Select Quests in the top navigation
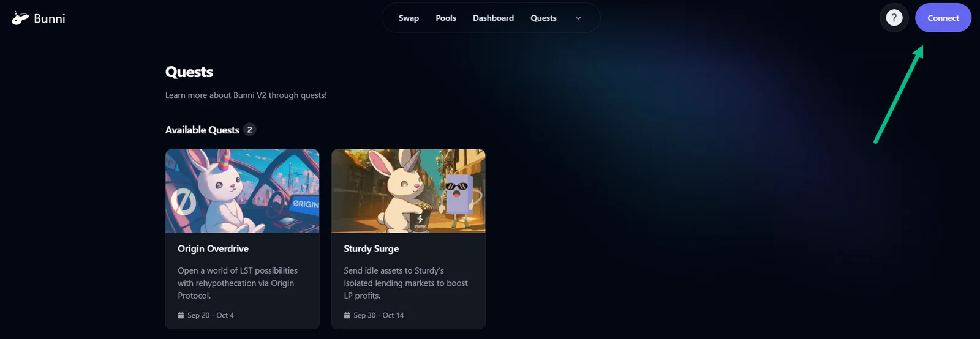This screenshot has width=980, height=339. pyautogui.click(x=543, y=18)
